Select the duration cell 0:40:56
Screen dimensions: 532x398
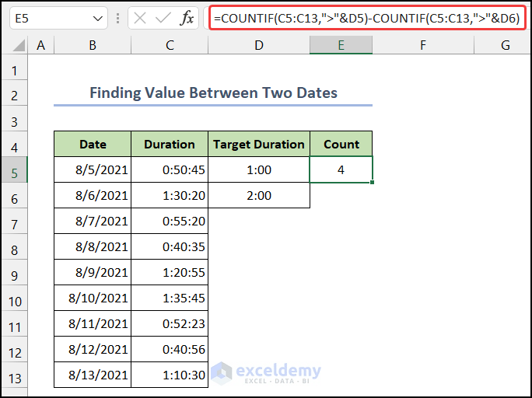click(x=170, y=349)
